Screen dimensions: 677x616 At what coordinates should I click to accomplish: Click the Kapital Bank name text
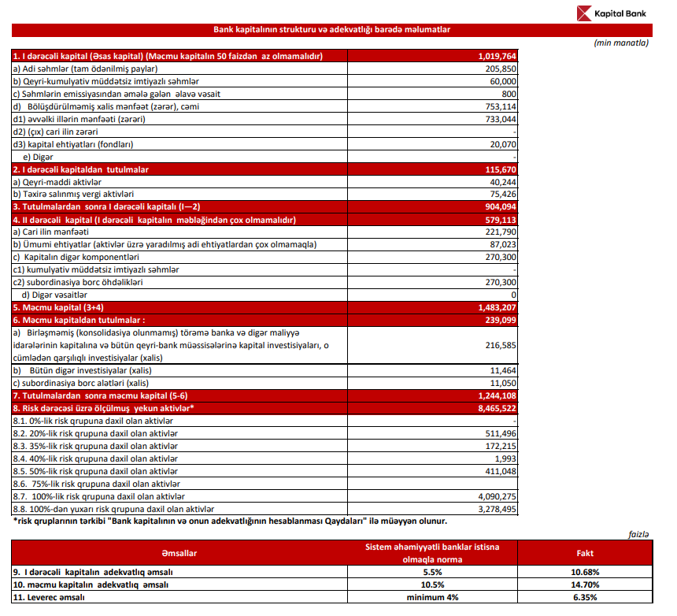pyautogui.click(x=620, y=14)
